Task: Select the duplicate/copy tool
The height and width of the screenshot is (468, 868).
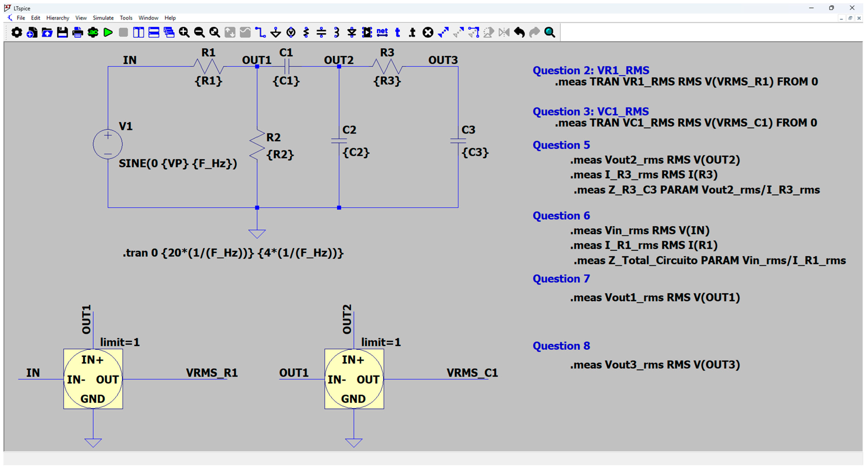Action: pos(443,32)
